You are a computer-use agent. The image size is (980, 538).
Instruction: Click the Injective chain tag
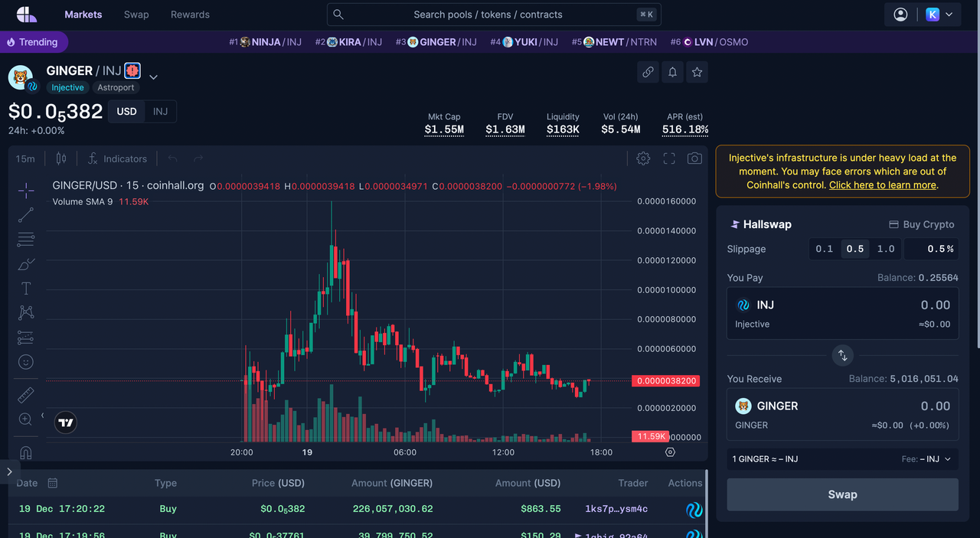tap(67, 88)
